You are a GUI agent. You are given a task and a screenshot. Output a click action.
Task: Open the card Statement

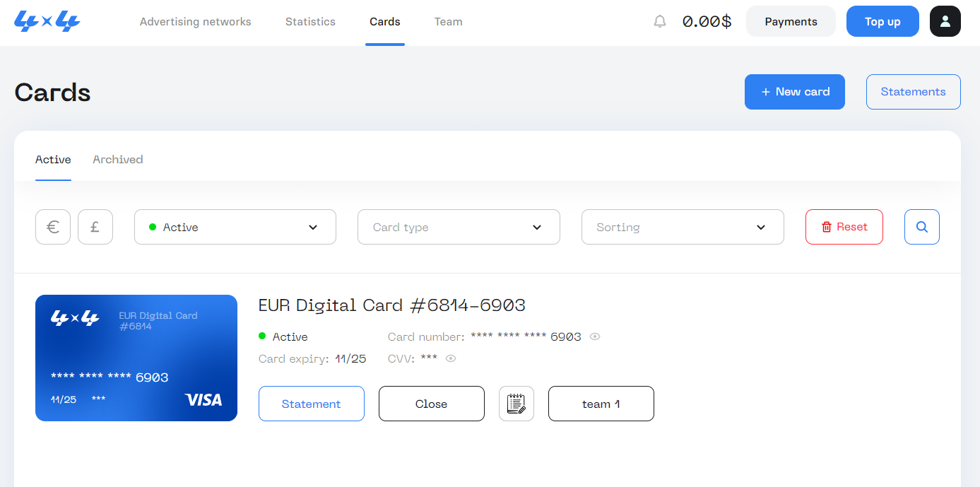[x=311, y=404]
